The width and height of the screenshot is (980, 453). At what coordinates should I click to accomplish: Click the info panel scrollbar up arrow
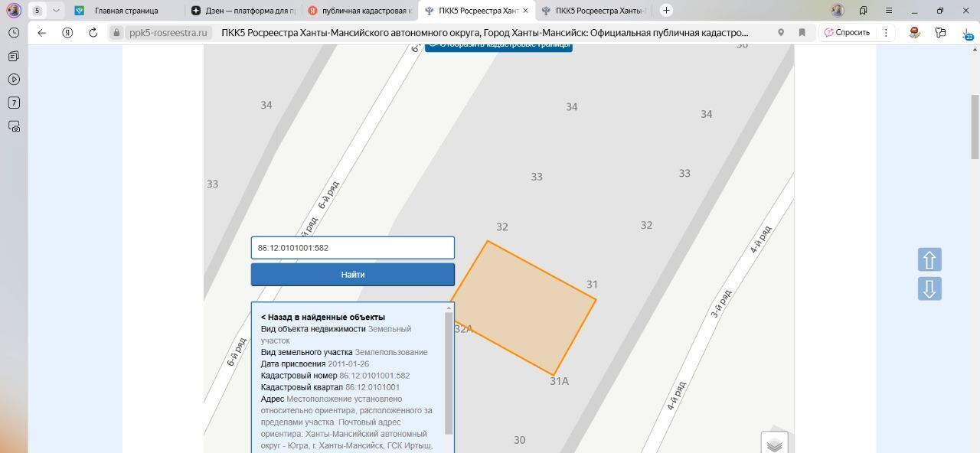tap(449, 308)
